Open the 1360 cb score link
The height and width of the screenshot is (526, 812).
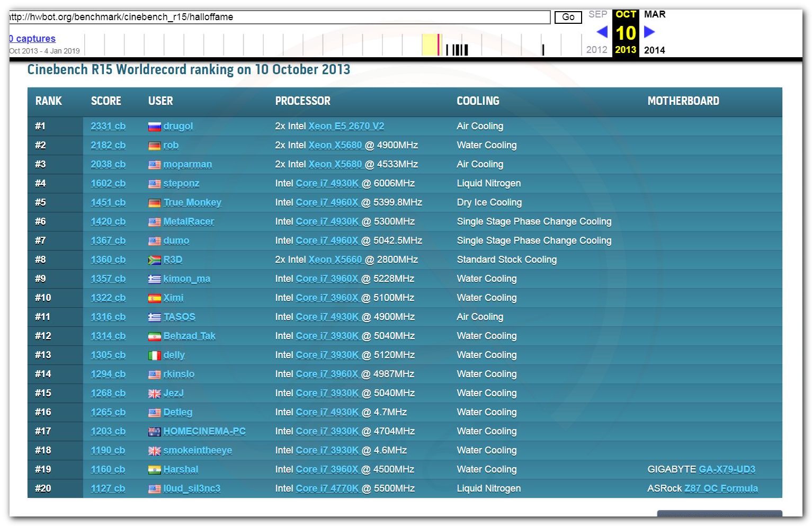pyautogui.click(x=108, y=260)
